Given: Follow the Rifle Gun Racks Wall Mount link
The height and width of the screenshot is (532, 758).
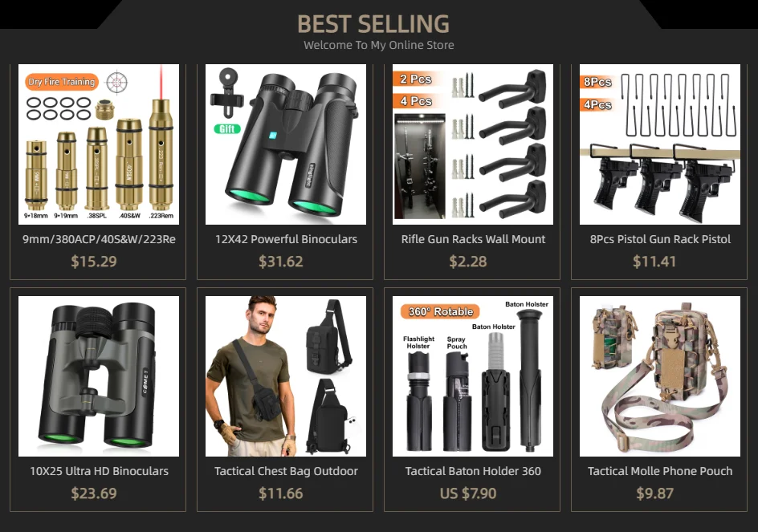Looking at the screenshot, I should 473,239.
